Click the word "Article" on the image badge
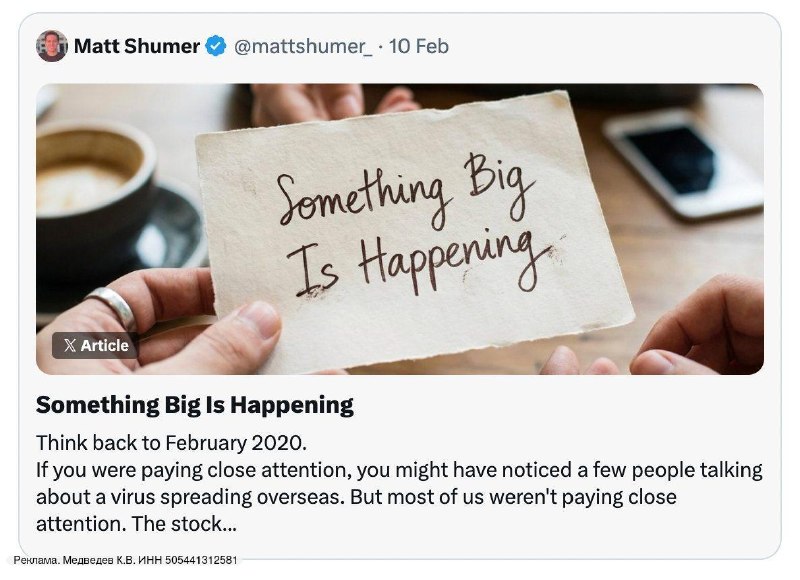 (104, 346)
